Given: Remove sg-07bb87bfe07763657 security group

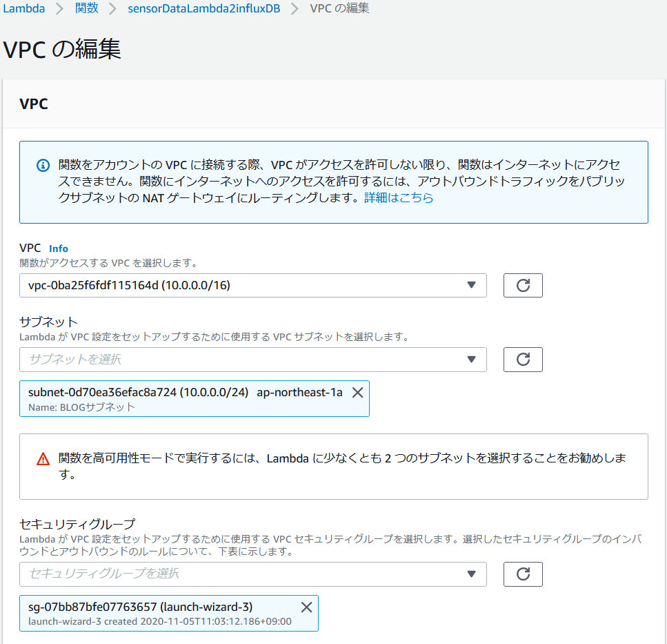Looking at the screenshot, I should pos(307,607).
